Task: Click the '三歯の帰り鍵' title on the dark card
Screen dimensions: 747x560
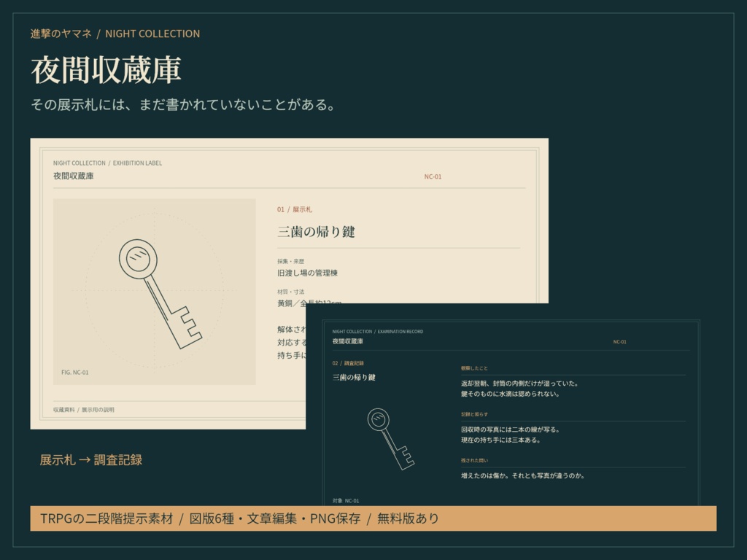Action: (354, 377)
